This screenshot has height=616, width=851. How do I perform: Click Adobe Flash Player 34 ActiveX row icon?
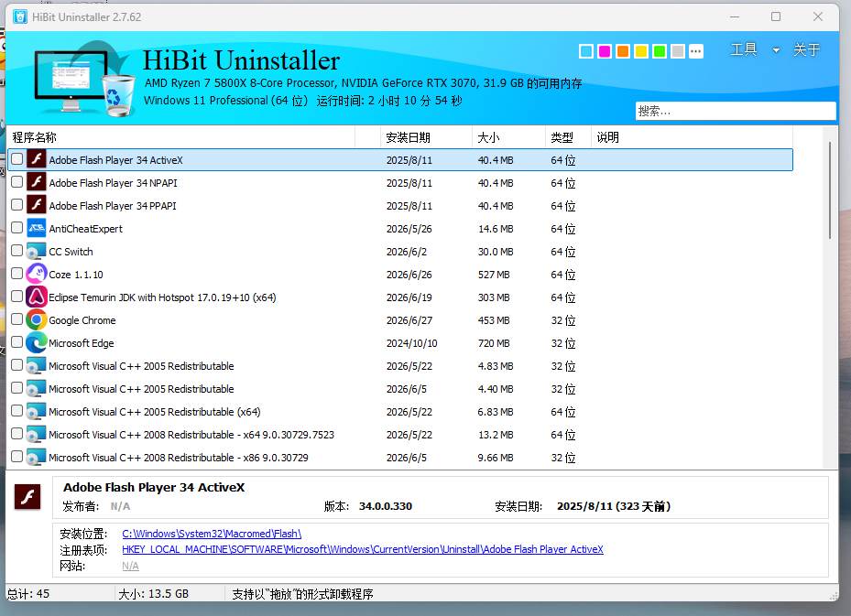pos(37,159)
